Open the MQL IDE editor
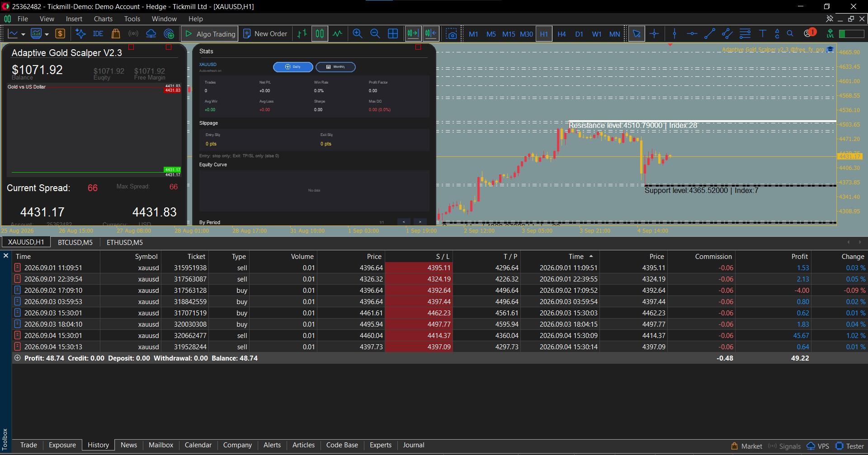 point(98,34)
